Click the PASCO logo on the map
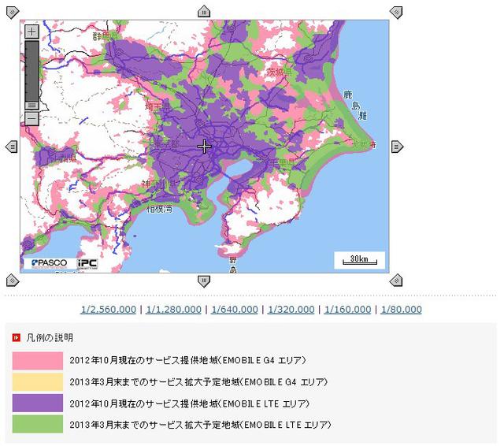This screenshot has width=504, height=446. click(x=49, y=263)
